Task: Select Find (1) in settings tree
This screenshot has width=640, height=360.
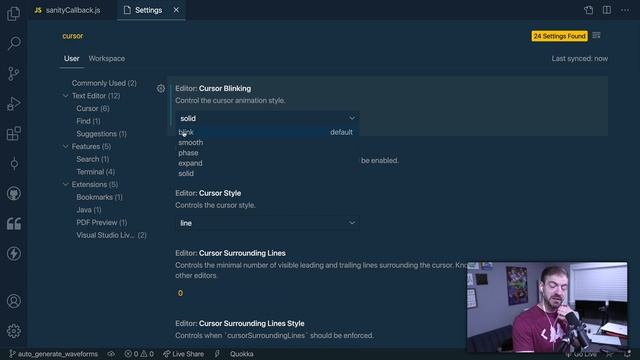Action: (88, 121)
